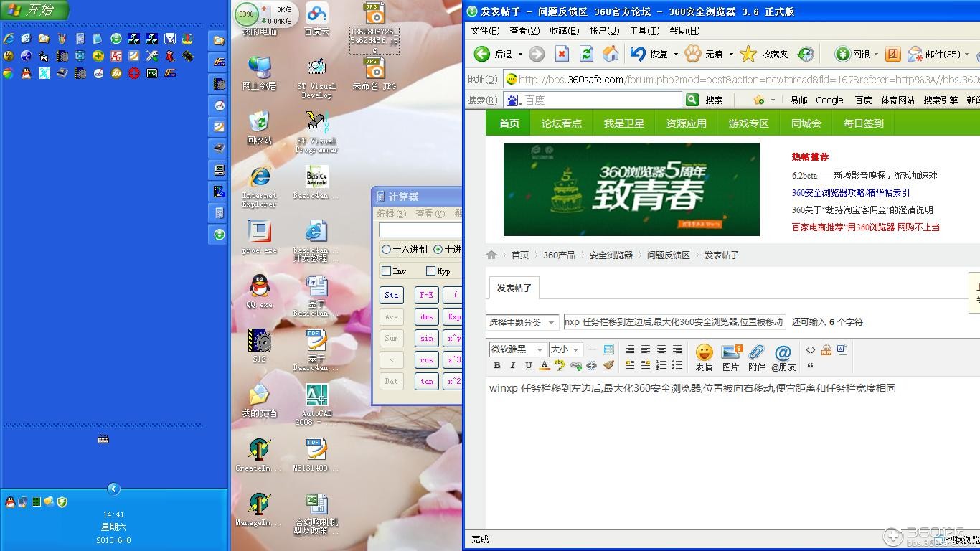
Task: Click the Forward arrow in browser toolbar
Action: (x=537, y=54)
